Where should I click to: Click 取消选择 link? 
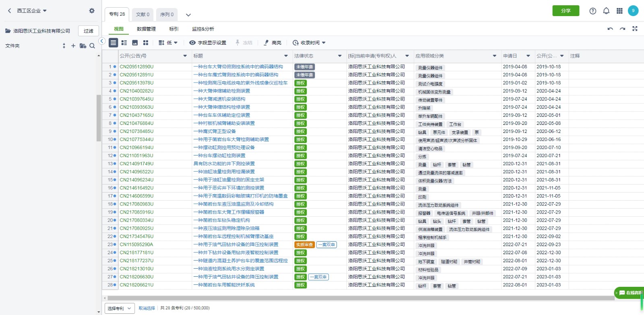tap(147, 308)
